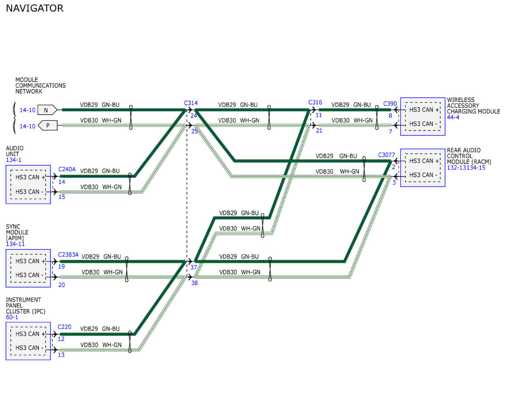The width and height of the screenshot is (532, 411).
Task: Click pin 37 at connector C314
Action: click(194, 267)
